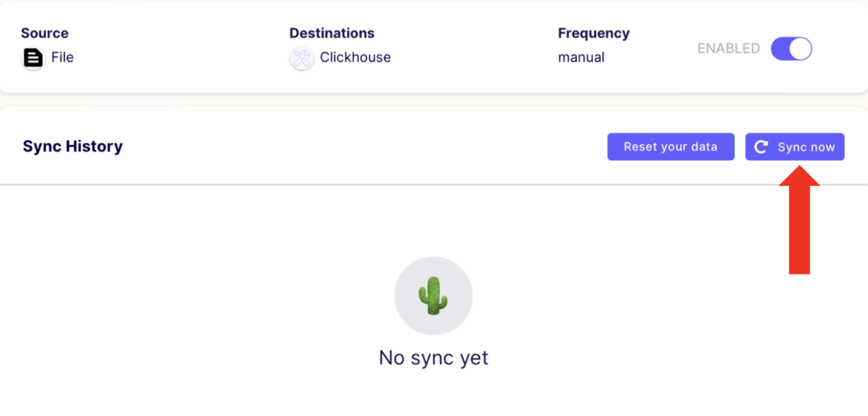Click the red upward arrow annotation
Image resolution: width=868 pixels, height=416 pixels.
799,220
